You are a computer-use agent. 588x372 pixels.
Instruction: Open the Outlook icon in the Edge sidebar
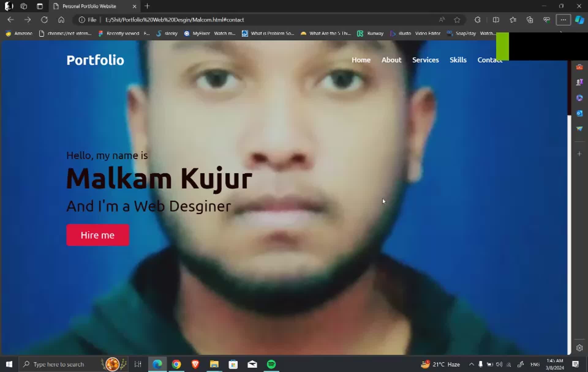coord(579,113)
